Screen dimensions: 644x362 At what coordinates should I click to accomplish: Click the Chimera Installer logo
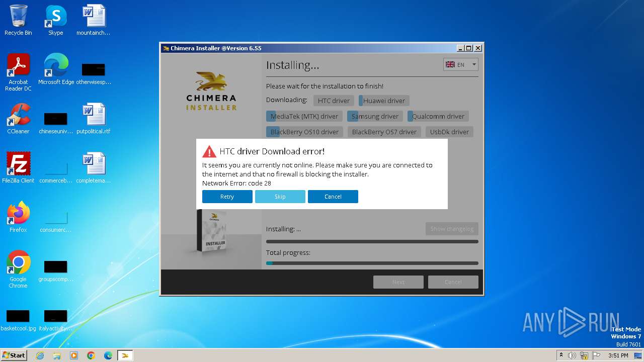211,91
